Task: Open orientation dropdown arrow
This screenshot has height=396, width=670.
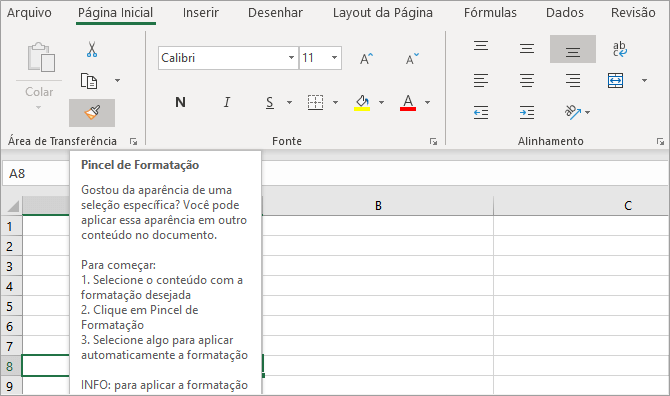Action: point(588,112)
